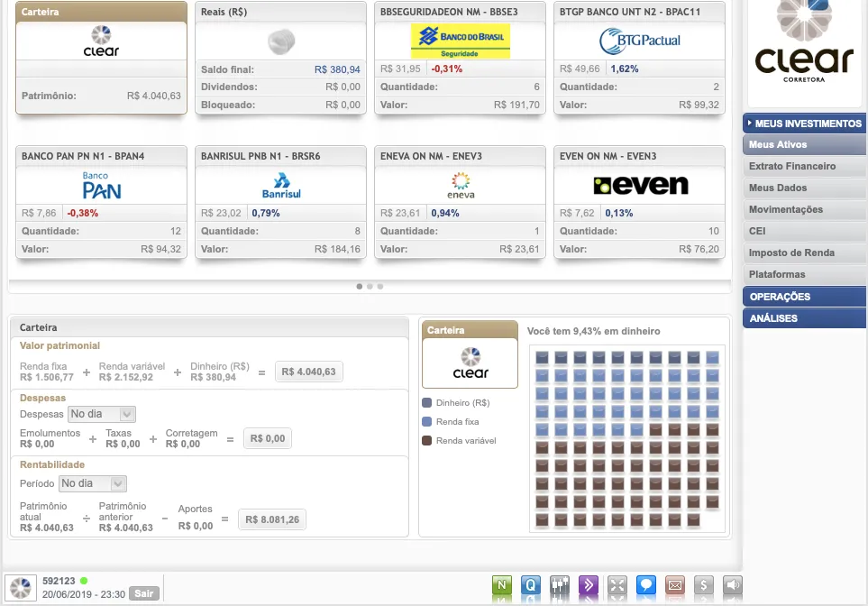The height and width of the screenshot is (606, 868).
Task: Open the Período dropdown under Rentabilidade
Action: tap(92, 483)
